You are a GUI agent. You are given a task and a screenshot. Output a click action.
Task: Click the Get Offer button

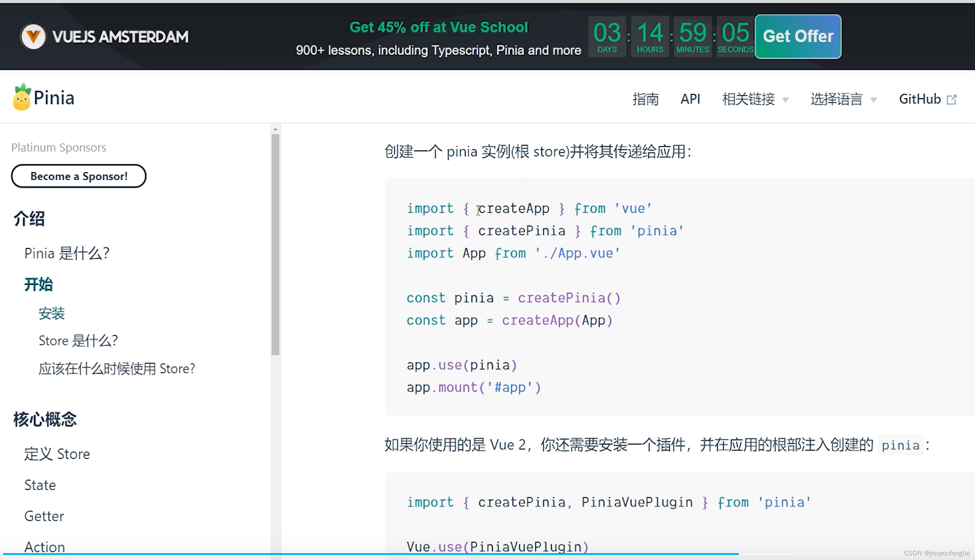798,36
